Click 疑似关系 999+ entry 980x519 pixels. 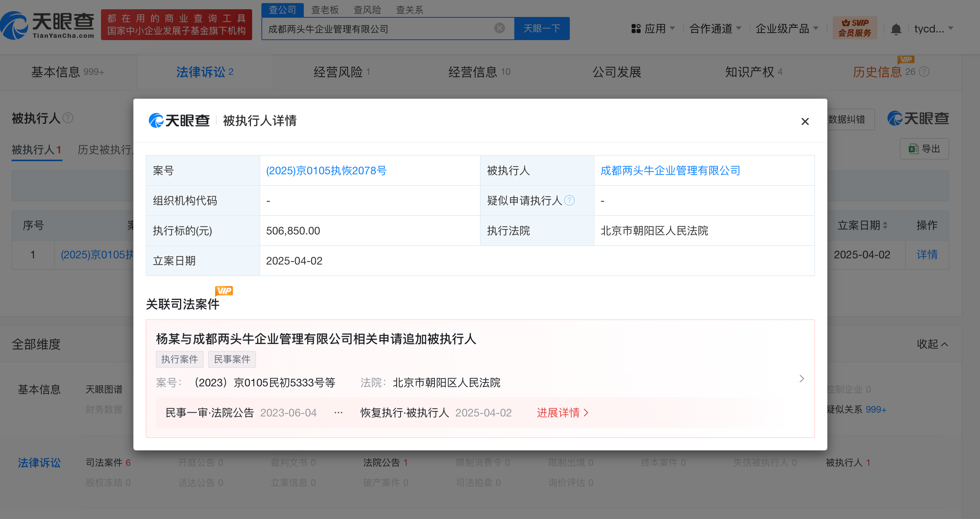pos(857,409)
